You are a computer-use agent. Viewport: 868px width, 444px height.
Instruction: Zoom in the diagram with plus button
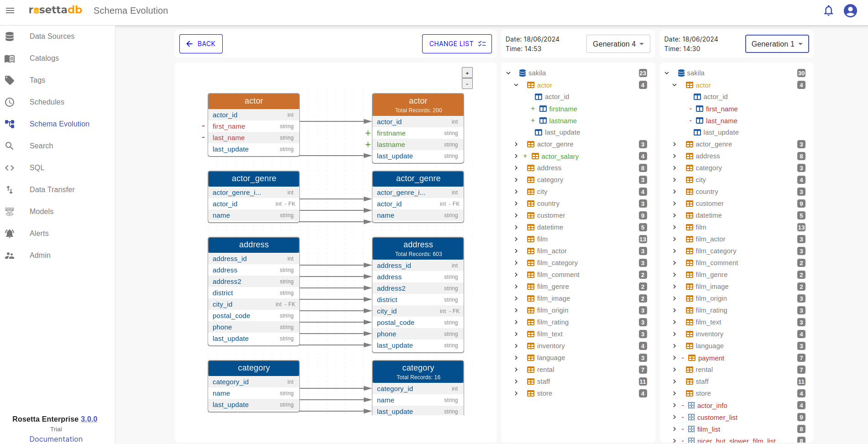[467, 73]
